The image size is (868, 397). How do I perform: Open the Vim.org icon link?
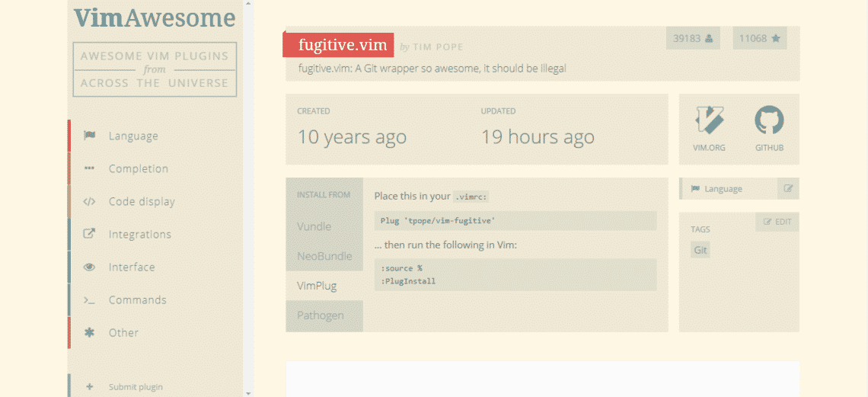coord(709,120)
